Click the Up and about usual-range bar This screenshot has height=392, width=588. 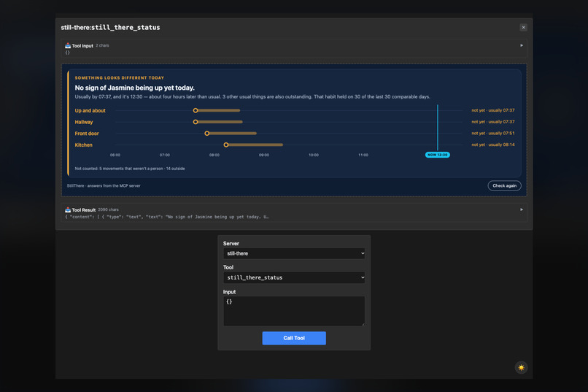click(219, 110)
